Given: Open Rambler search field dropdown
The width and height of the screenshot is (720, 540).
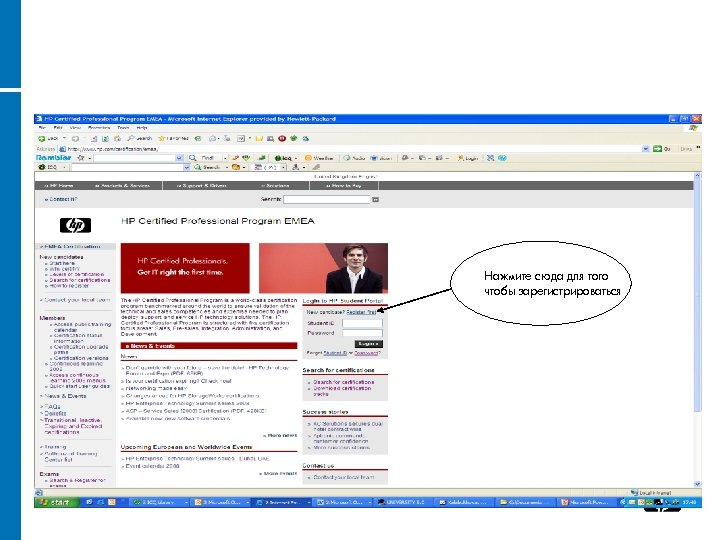Looking at the screenshot, I should (x=179, y=158).
